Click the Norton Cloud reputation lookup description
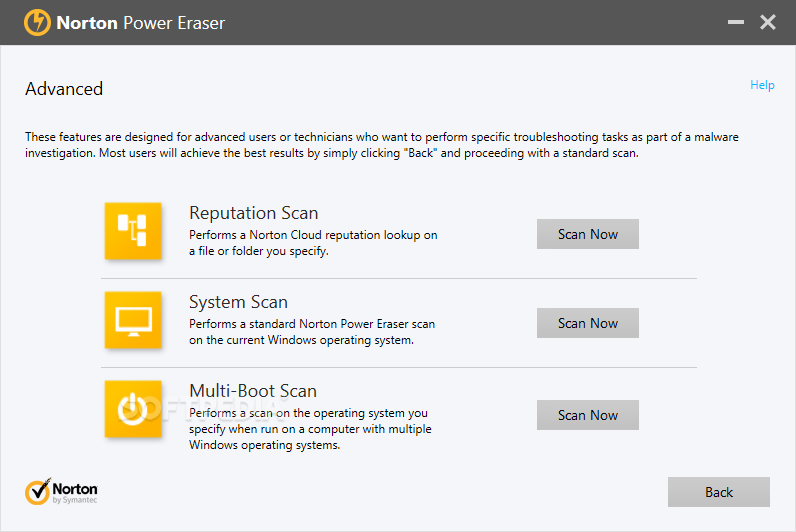This screenshot has width=796, height=532. coord(313,243)
